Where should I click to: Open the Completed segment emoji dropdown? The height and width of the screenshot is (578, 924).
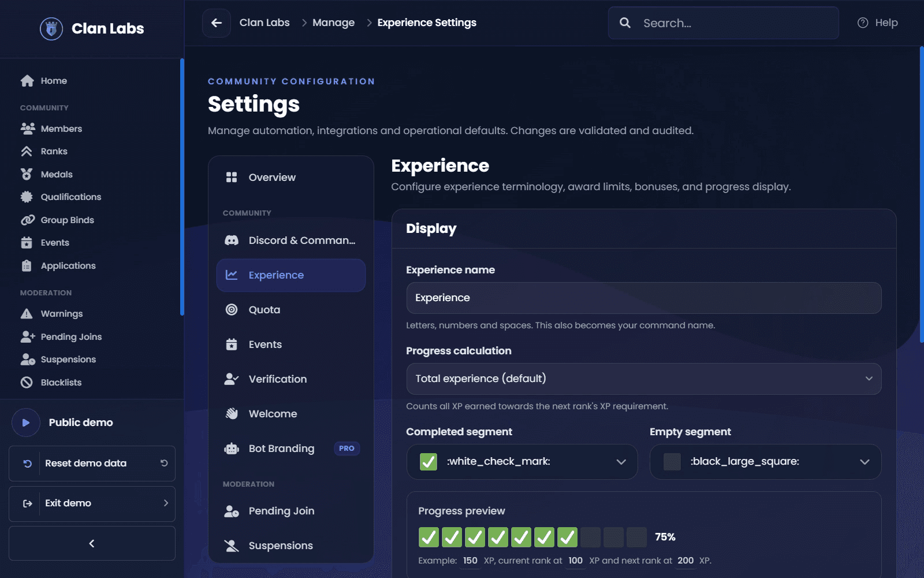[522, 462]
